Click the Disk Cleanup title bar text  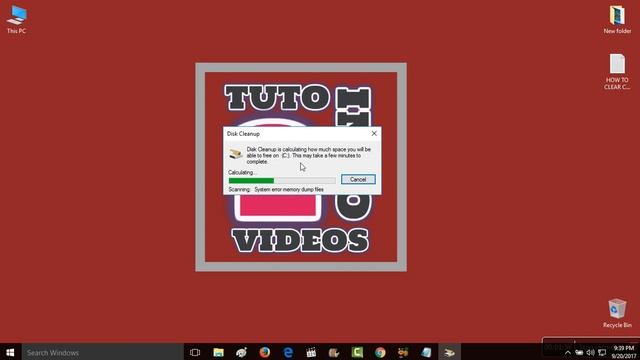point(243,134)
